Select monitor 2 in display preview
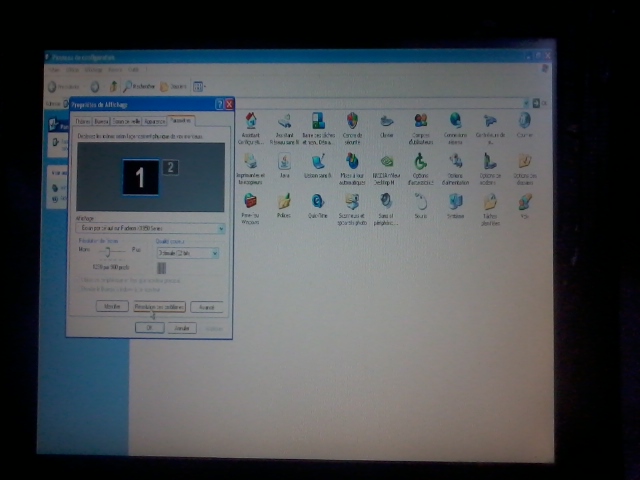This screenshot has width=640, height=480. (x=171, y=167)
